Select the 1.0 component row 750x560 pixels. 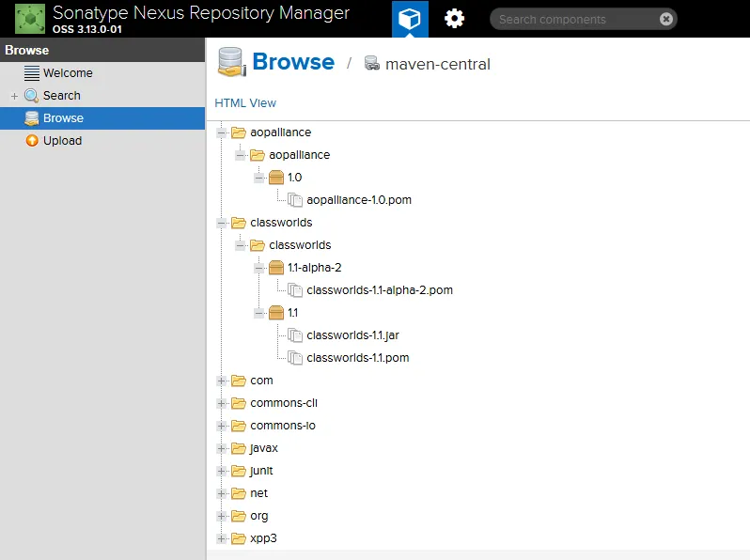[x=295, y=178]
